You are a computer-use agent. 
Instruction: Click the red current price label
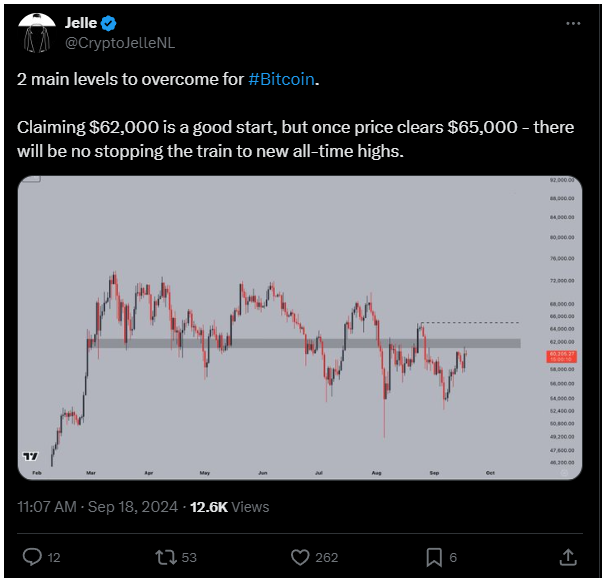click(561, 356)
